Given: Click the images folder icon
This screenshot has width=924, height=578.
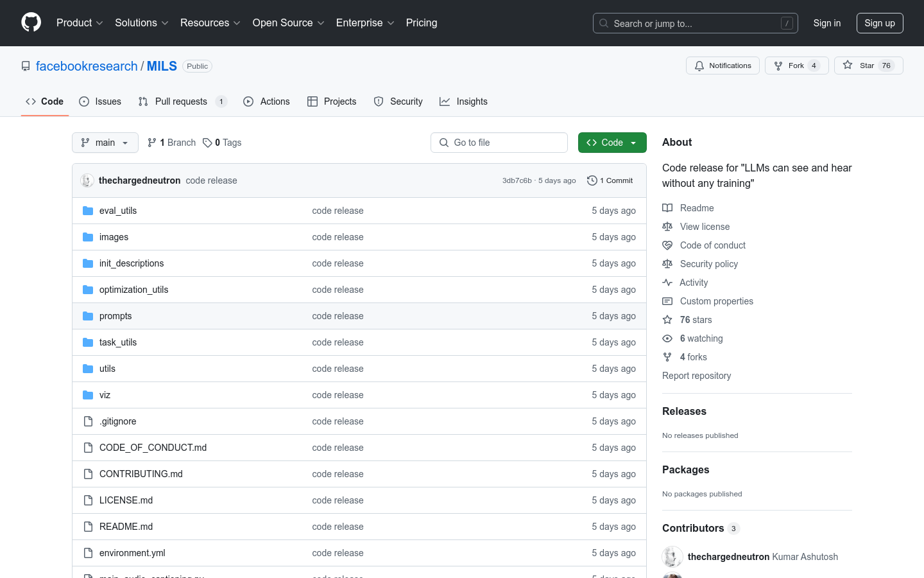Looking at the screenshot, I should point(88,237).
